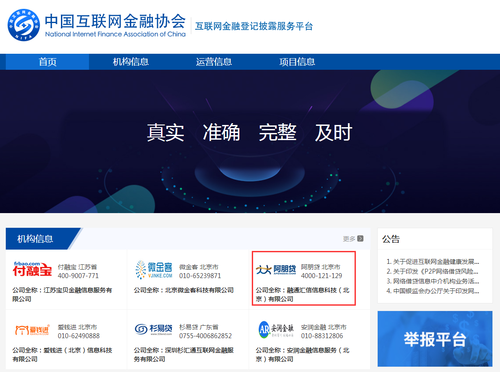Click the 中国互联网金融协会 title text

(115, 21)
